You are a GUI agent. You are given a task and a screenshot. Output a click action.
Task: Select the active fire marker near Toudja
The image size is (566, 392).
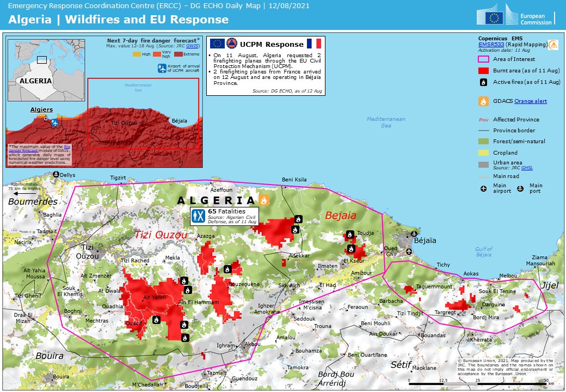click(350, 234)
